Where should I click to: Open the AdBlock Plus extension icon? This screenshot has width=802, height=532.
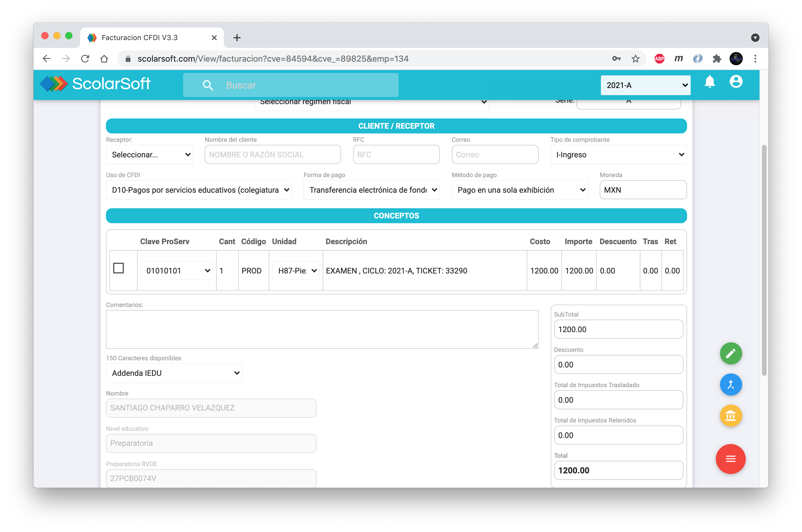(659, 59)
